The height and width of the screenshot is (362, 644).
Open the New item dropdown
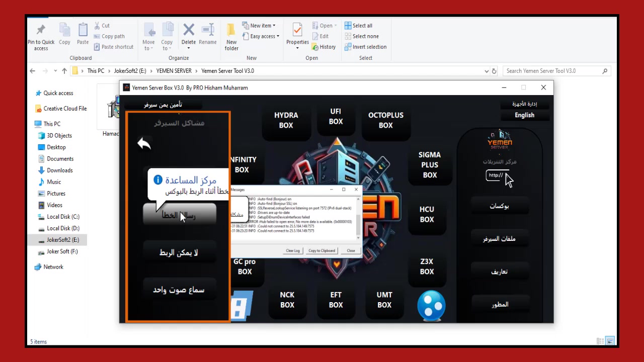[259, 26]
